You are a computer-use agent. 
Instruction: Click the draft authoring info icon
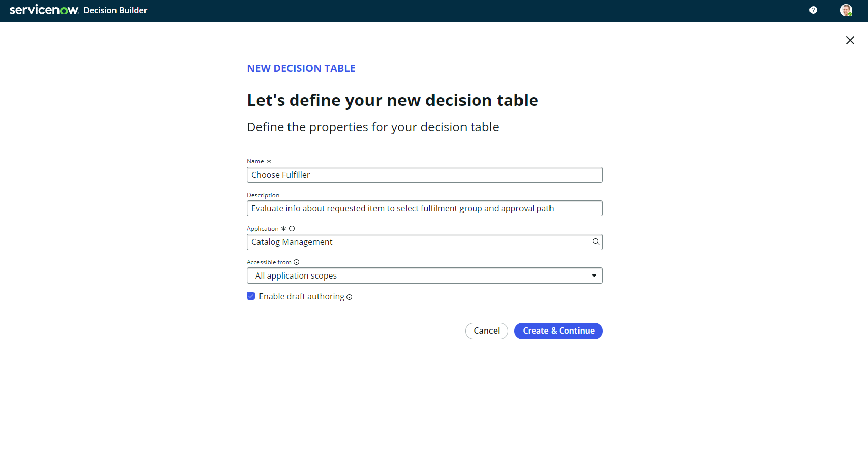click(x=349, y=297)
